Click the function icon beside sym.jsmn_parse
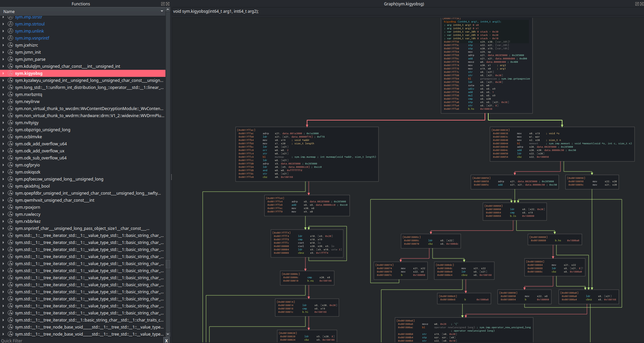The width and height of the screenshot is (644, 343). [x=10, y=59]
